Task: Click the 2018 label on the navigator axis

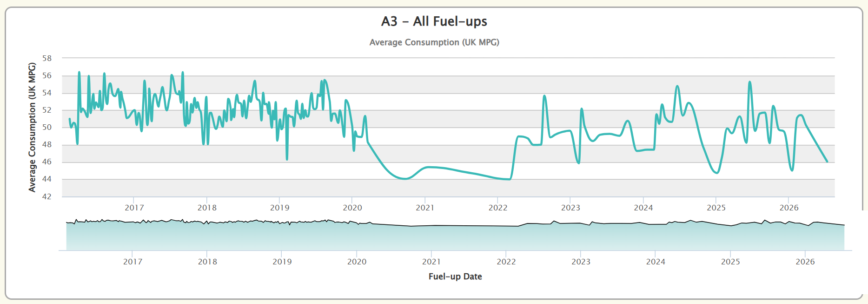Action: pos(207,262)
